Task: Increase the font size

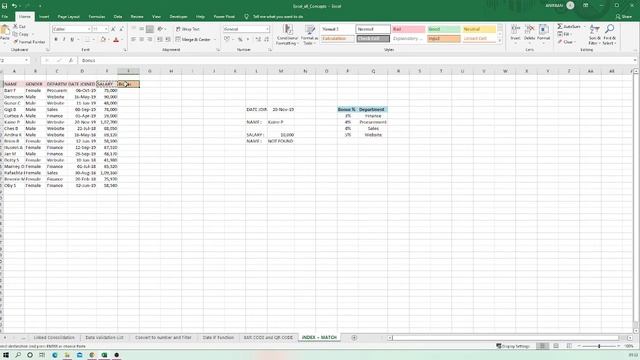Action: tap(113, 29)
